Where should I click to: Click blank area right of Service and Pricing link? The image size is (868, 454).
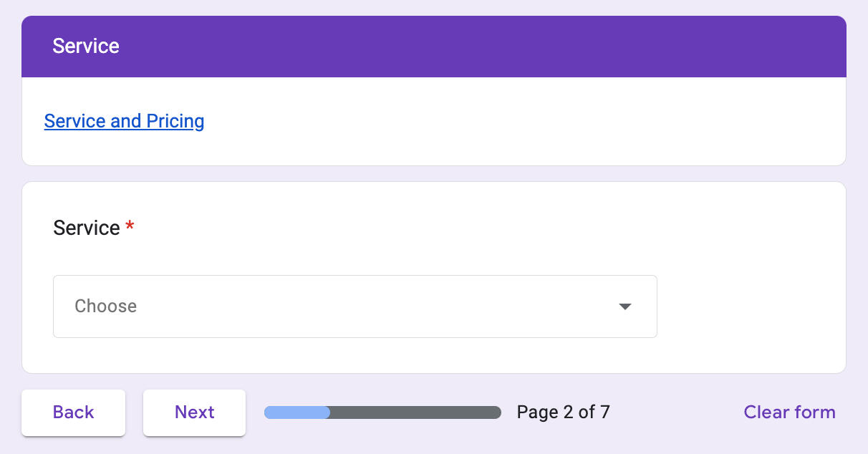tap(501, 122)
